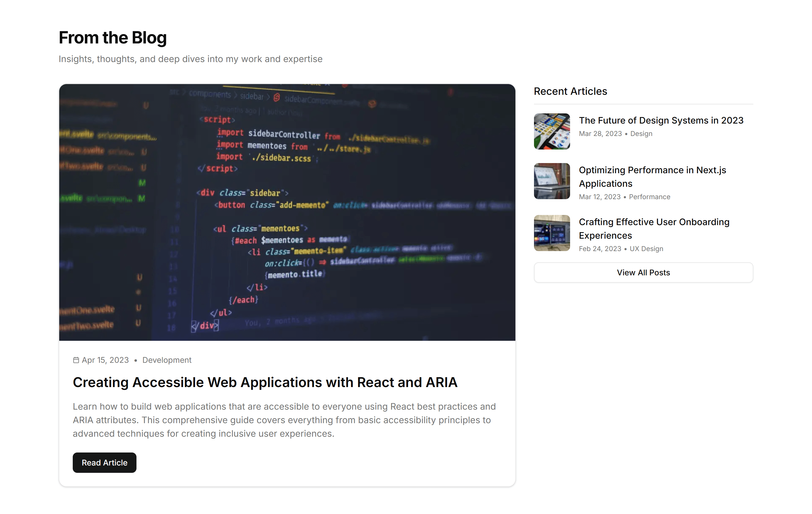Click the 'Apr 15, 2023' date text
Viewport: 812px width, 514px height.
coord(105,360)
